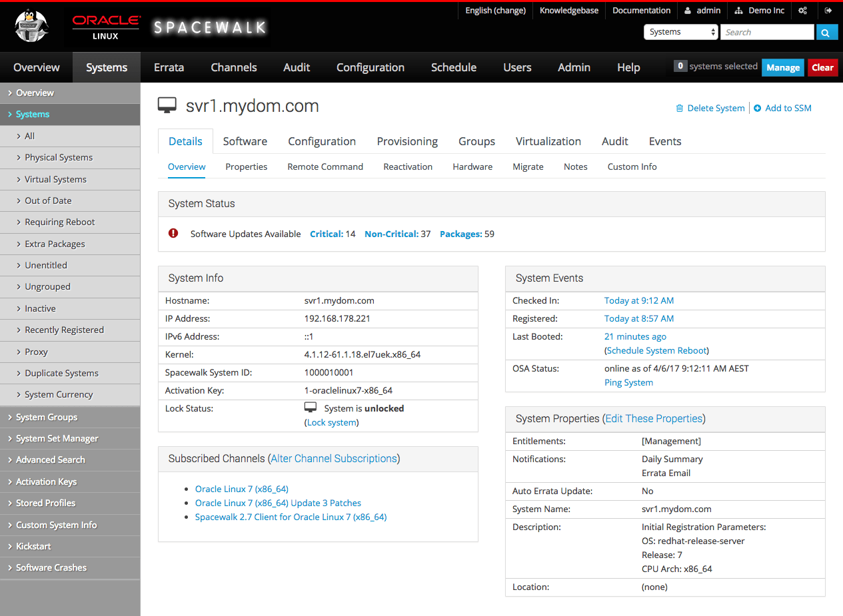Select Duplicate Systems in sidebar

(x=70, y=373)
